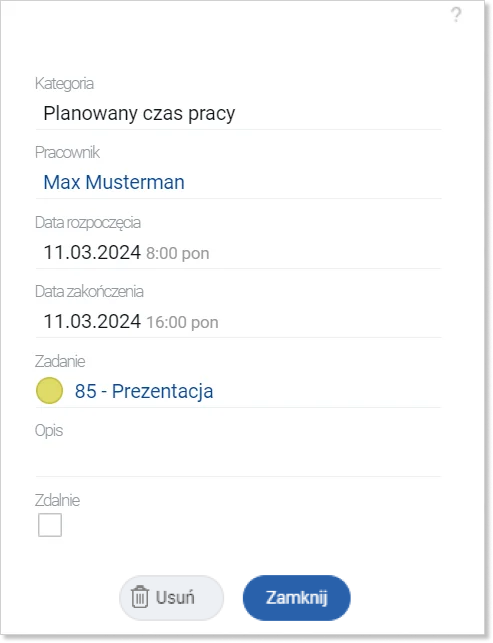The height and width of the screenshot is (643, 493).
Task: Delete the entry using Usuń text
Action: (x=175, y=597)
